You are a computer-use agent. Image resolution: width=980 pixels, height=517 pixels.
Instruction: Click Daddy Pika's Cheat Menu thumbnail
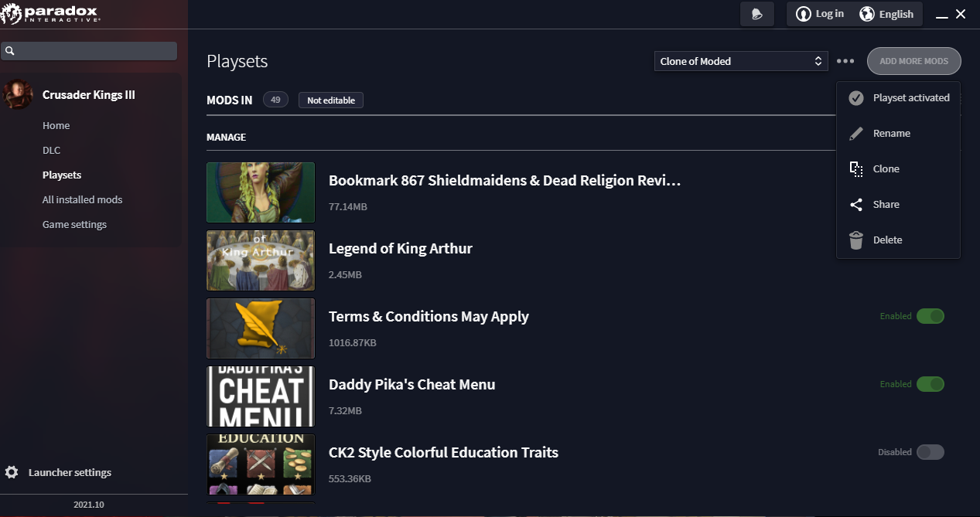pos(261,396)
